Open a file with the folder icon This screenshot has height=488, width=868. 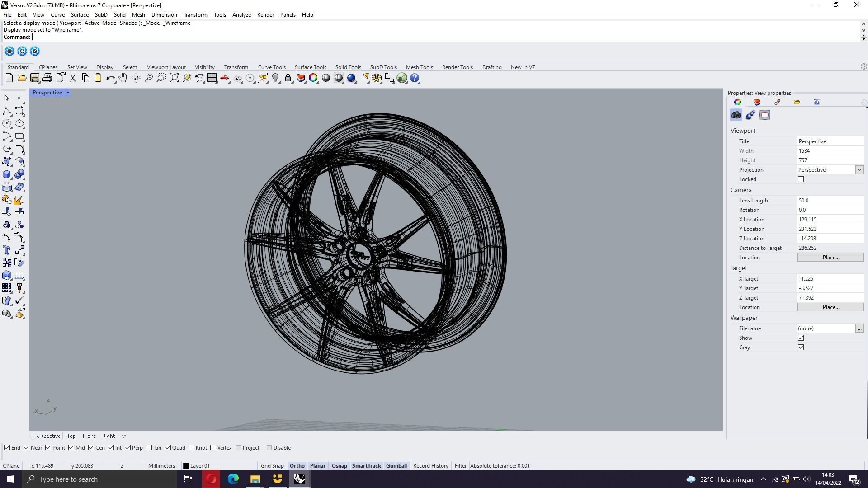22,78
